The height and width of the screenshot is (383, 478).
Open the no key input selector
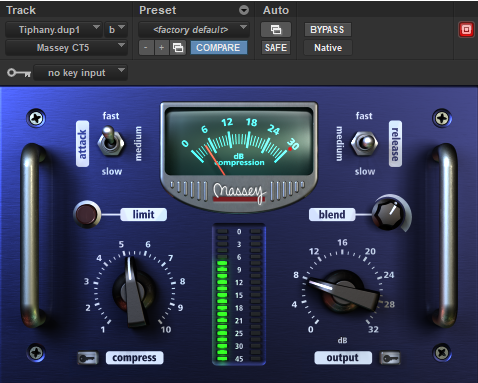click(81, 73)
